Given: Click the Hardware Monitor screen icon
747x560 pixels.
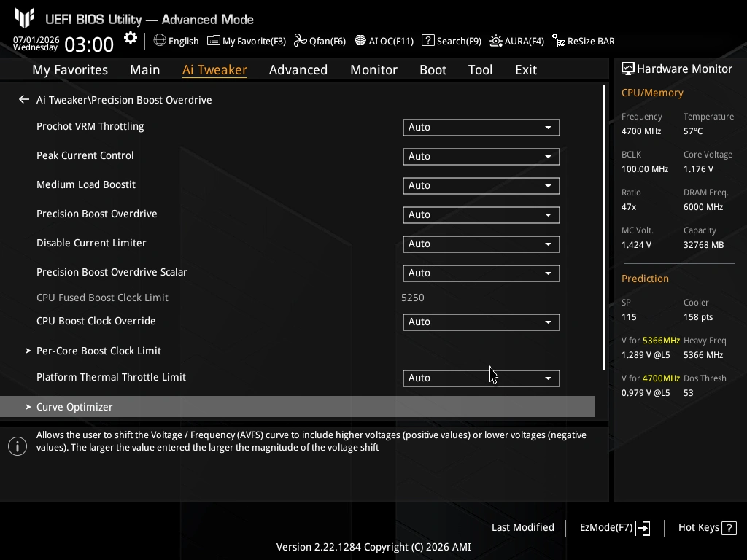Looking at the screenshot, I should tap(628, 69).
